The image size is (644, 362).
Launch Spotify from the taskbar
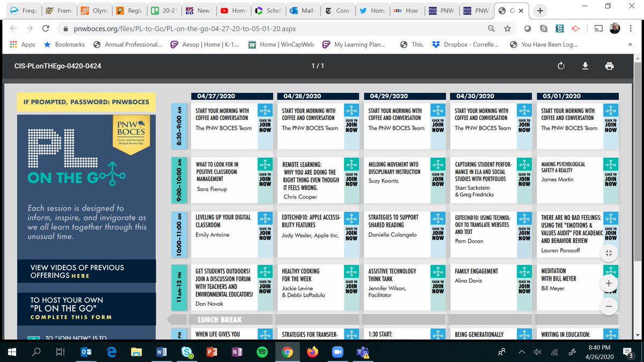point(262,352)
